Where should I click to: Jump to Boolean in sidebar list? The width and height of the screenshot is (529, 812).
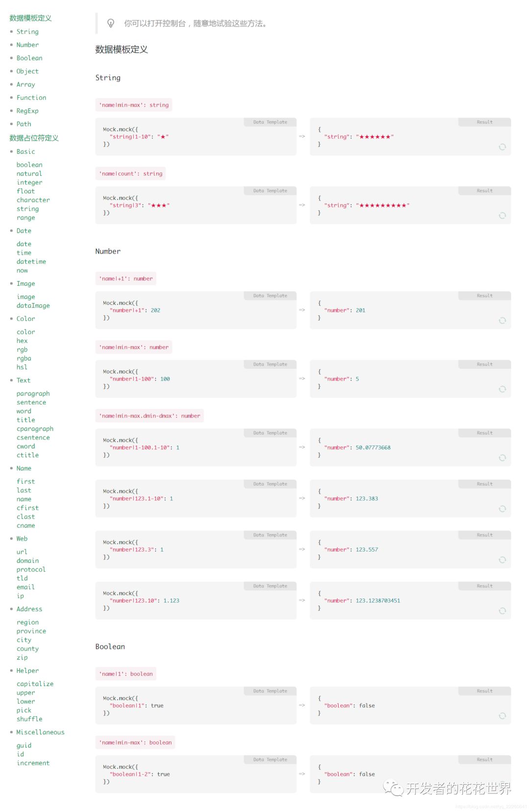coord(29,58)
